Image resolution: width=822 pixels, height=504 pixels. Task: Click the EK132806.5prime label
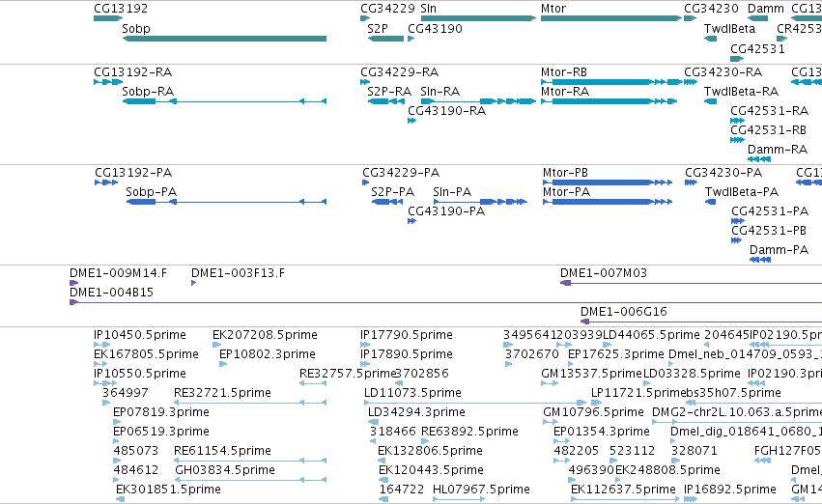(431, 451)
